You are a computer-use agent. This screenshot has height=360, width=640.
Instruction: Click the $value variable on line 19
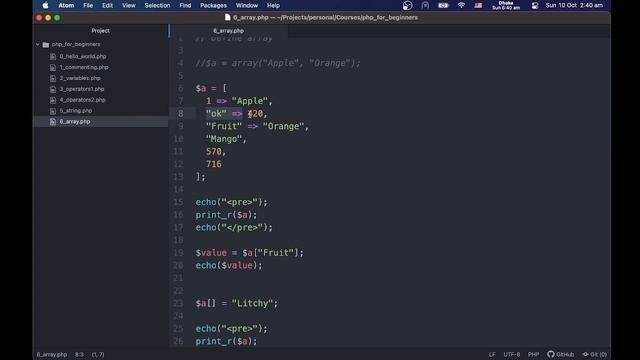pyautogui.click(x=211, y=253)
